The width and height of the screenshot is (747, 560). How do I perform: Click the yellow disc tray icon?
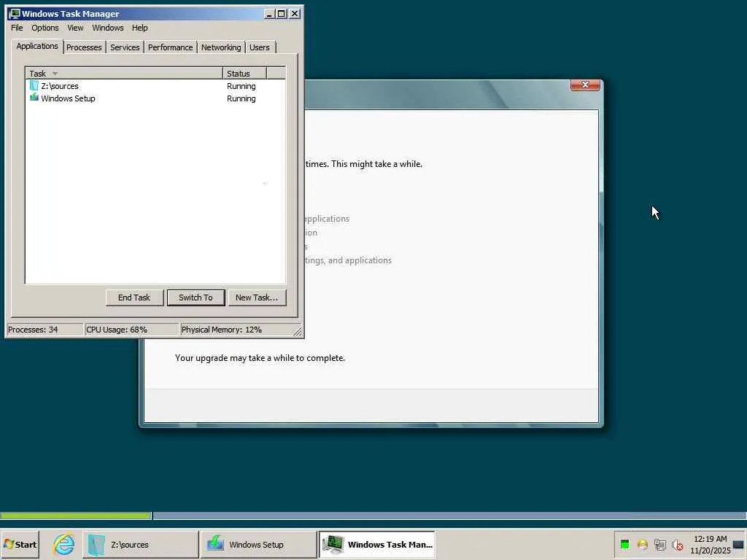click(642, 544)
